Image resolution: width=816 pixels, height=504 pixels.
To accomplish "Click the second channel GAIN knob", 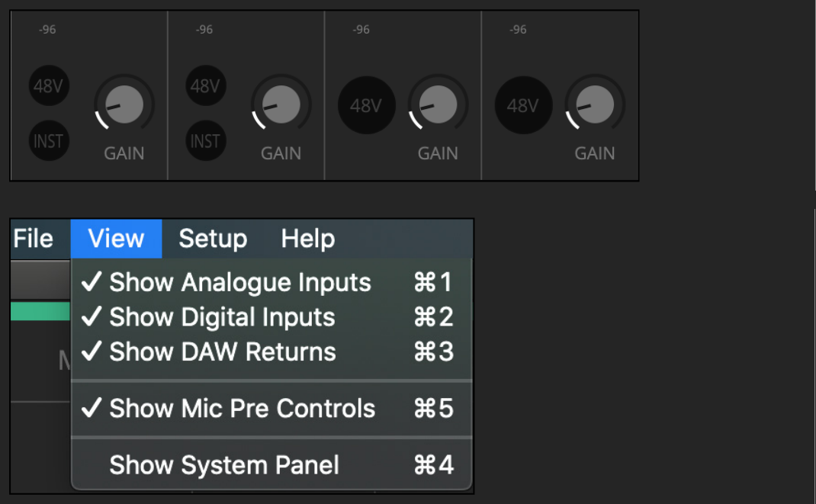I will (x=281, y=104).
